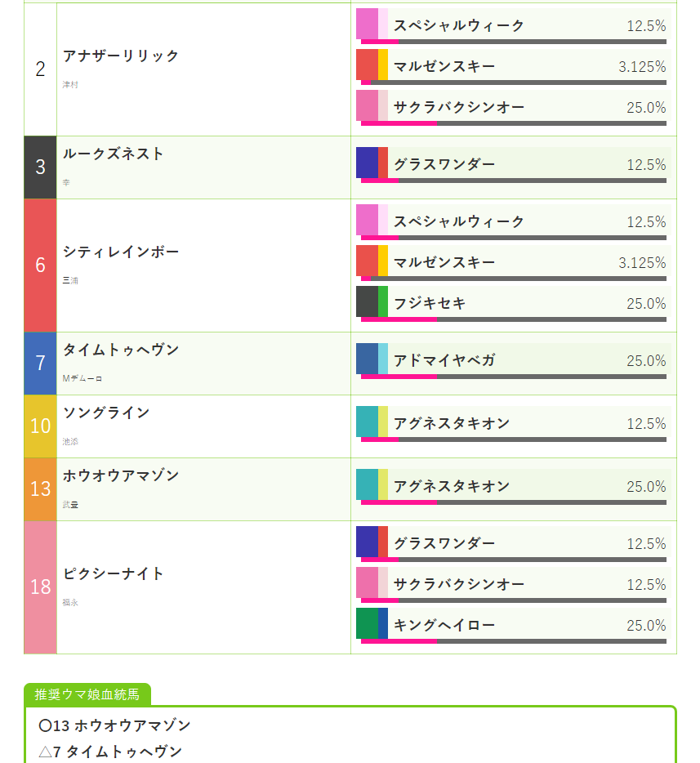
Task: Click progress bar under キングヘイロー 25.0%
Action: coord(514,641)
